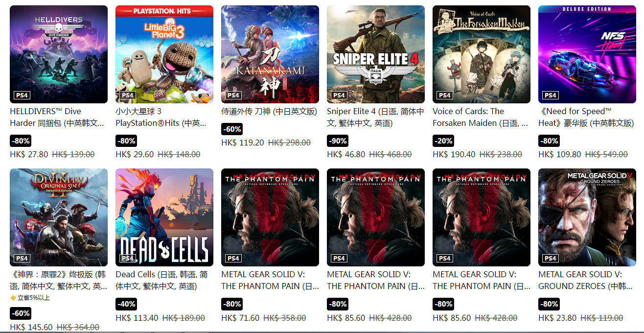Open the LittleBigPlanet 3 cover image
The width and height of the screenshot is (644, 333).
tap(164, 54)
